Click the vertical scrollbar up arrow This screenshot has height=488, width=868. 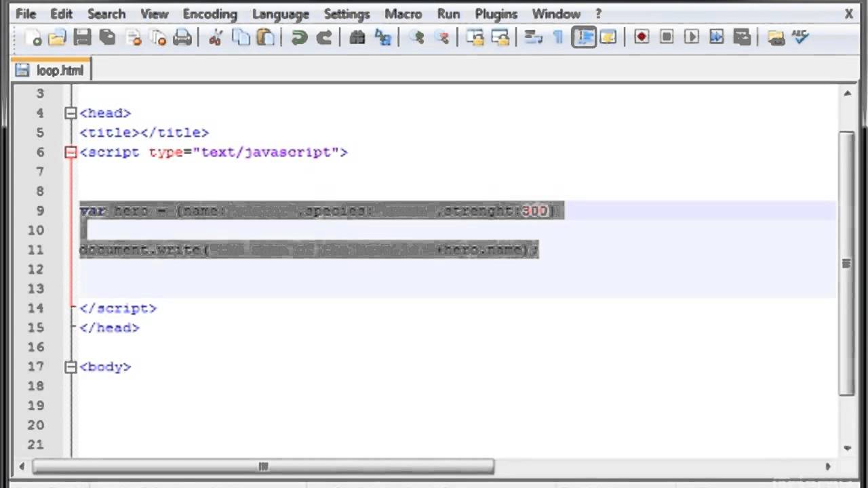point(847,93)
